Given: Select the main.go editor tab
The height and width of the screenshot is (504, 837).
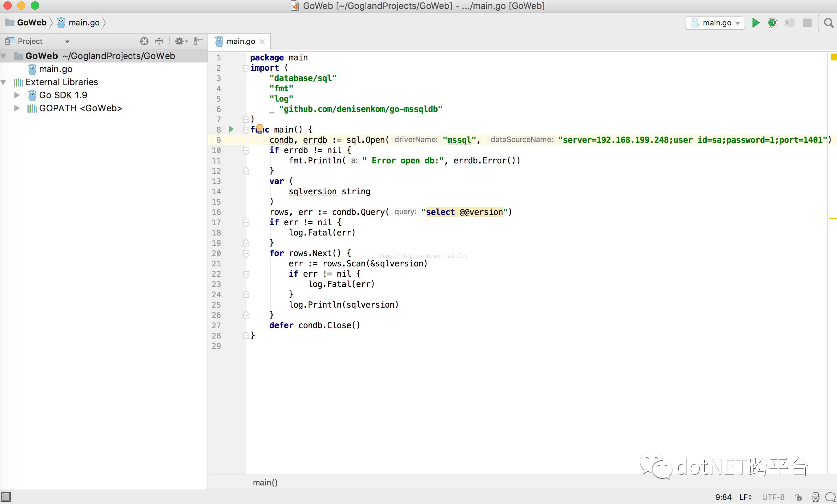Looking at the screenshot, I should [240, 42].
